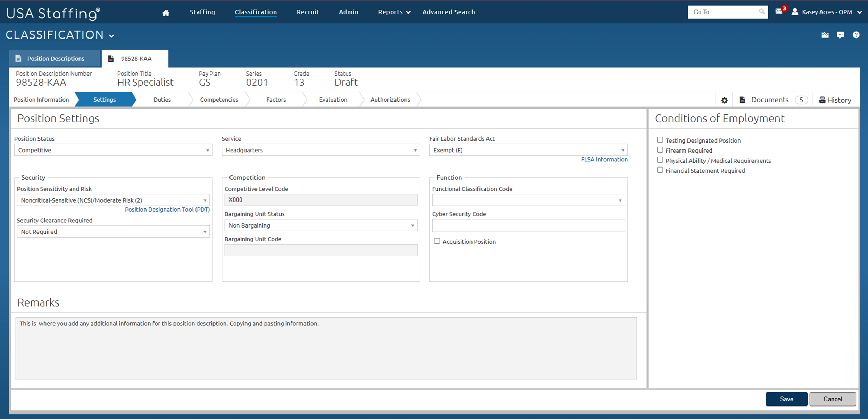Open the Recruit menu
This screenshot has width=868, height=419.
point(308,12)
